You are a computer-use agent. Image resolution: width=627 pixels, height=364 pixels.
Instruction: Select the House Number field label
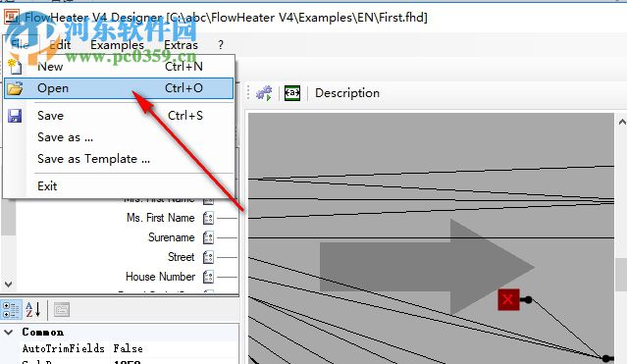[160, 277]
